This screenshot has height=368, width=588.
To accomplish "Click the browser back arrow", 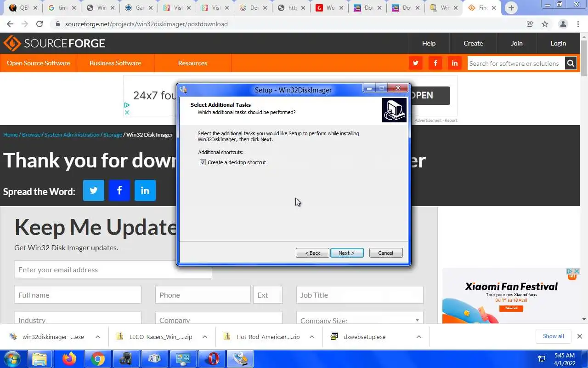I will point(10,24).
